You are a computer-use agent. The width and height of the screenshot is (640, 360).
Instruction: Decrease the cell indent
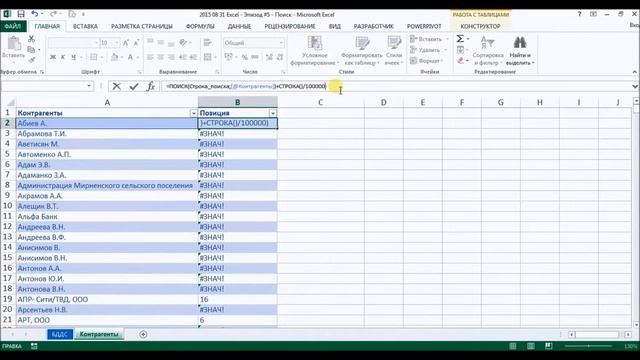(182, 57)
